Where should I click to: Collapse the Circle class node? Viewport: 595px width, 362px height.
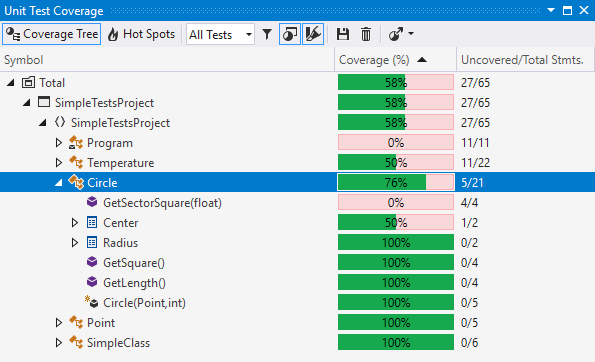click(58, 183)
